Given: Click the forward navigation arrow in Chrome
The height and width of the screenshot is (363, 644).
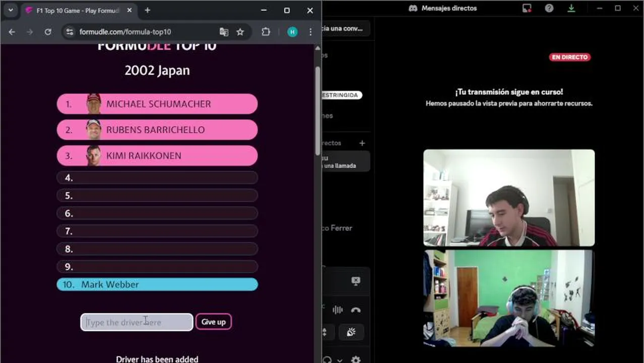Looking at the screenshot, I should tap(30, 32).
